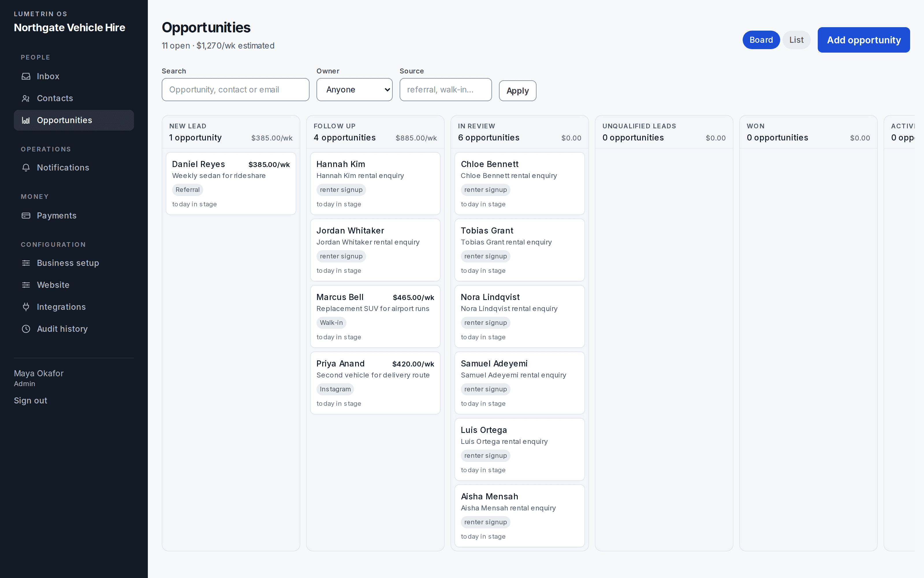924x578 pixels.
Task: Open Chloe Bennett card
Action: 520,184
